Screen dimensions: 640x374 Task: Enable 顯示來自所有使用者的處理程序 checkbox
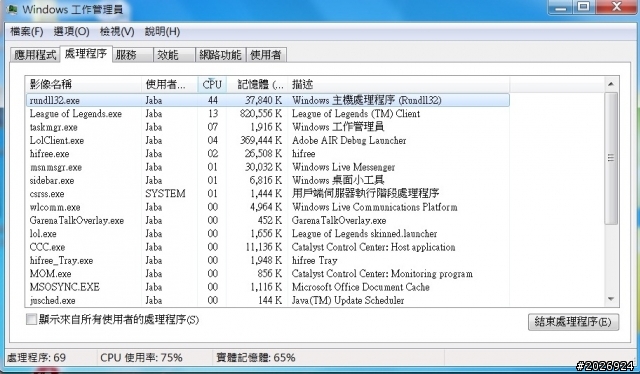click(x=31, y=319)
